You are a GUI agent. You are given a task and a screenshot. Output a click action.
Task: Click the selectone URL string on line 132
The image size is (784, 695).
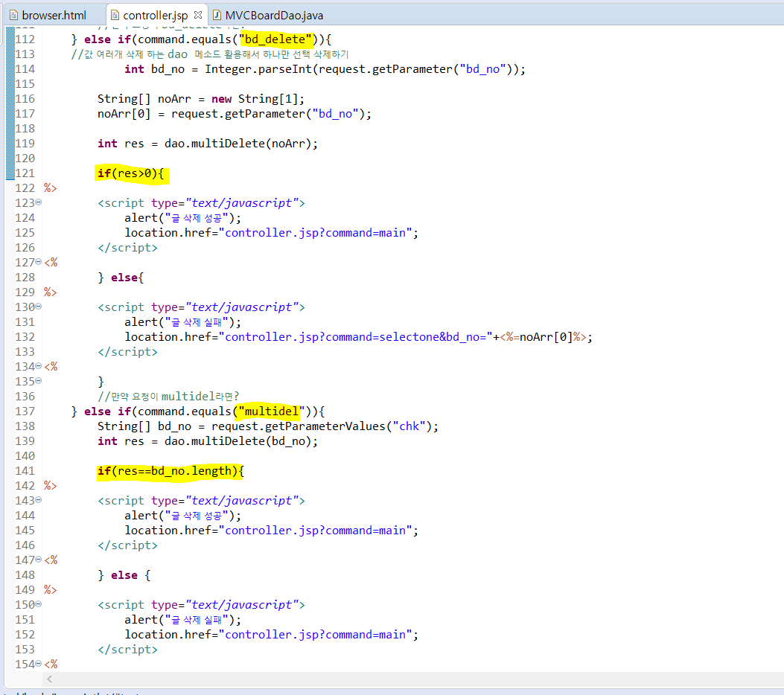point(355,337)
